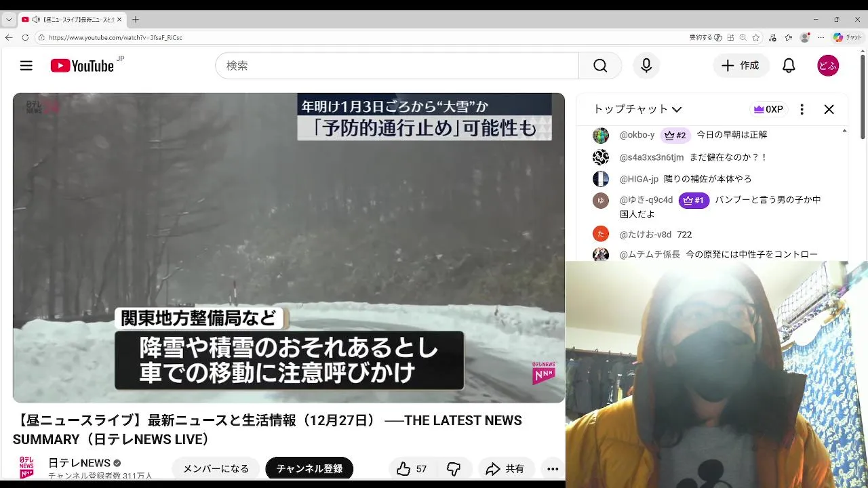View site information lock icon
This screenshot has height=488, width=868.
(x=41, y=37)
